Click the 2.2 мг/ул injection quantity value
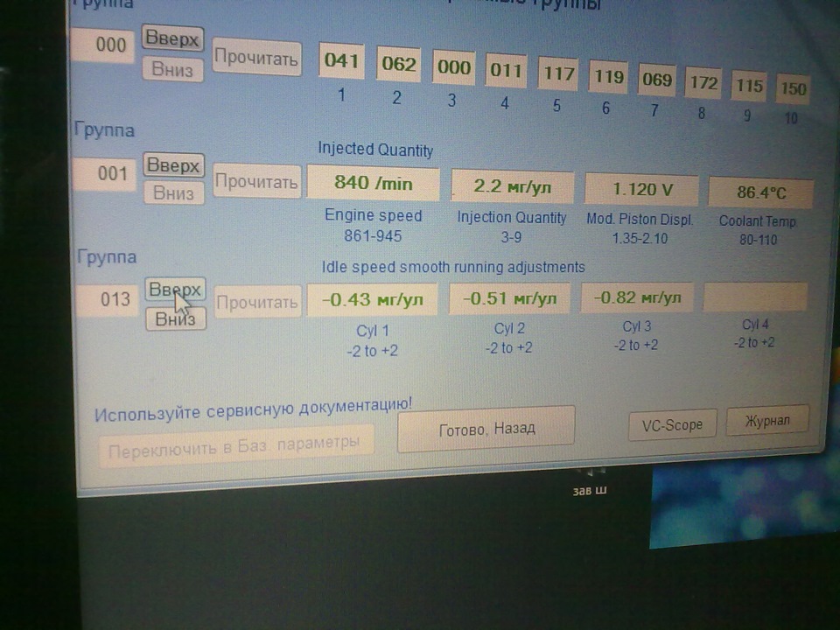Image resolution: width=840 pixels, height=630 pixels. [512, 187]
